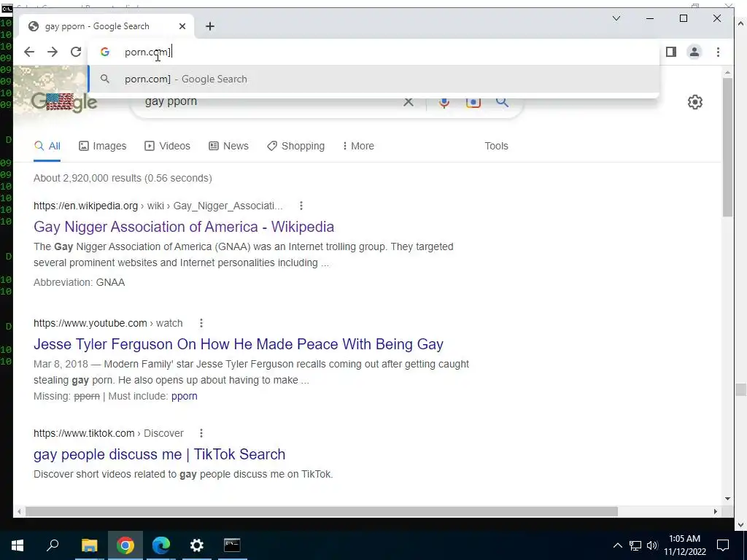Switch to the Shopping tab
Image resolution: width=747 pixels, height=560 pixels.
coord(296,146)
